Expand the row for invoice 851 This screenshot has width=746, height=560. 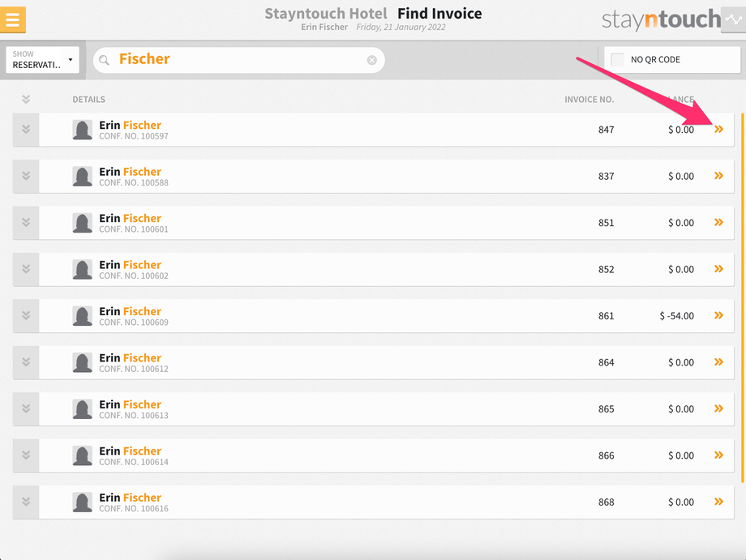click(x=26, y=223)
